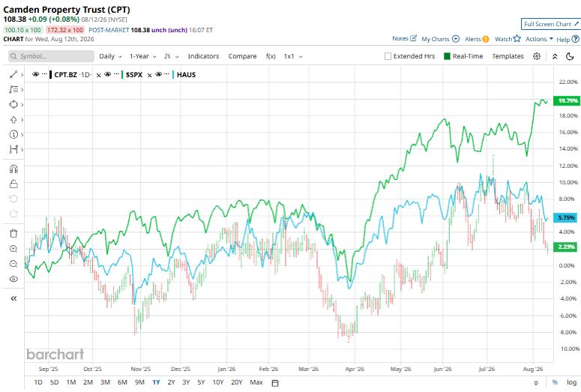Screen dimensions: 581x392
Task: Click the green $SPX color bar
Action: (x=122, y=74)
